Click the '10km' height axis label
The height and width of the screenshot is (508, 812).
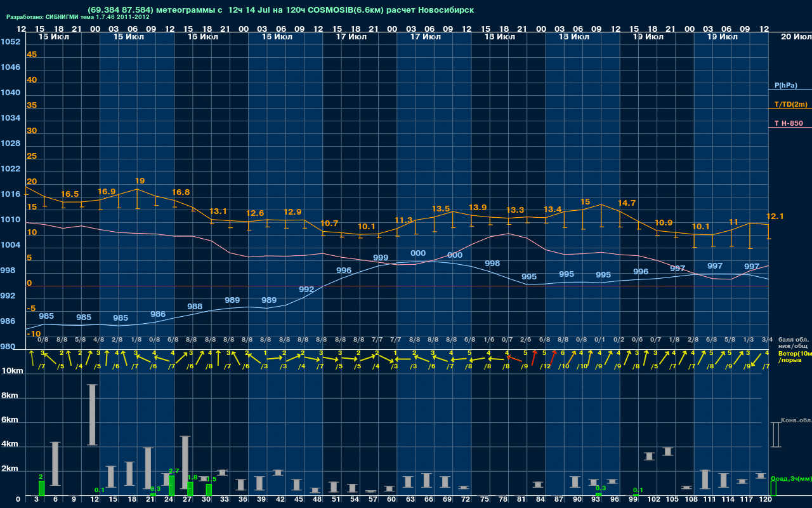click(11, 371)
